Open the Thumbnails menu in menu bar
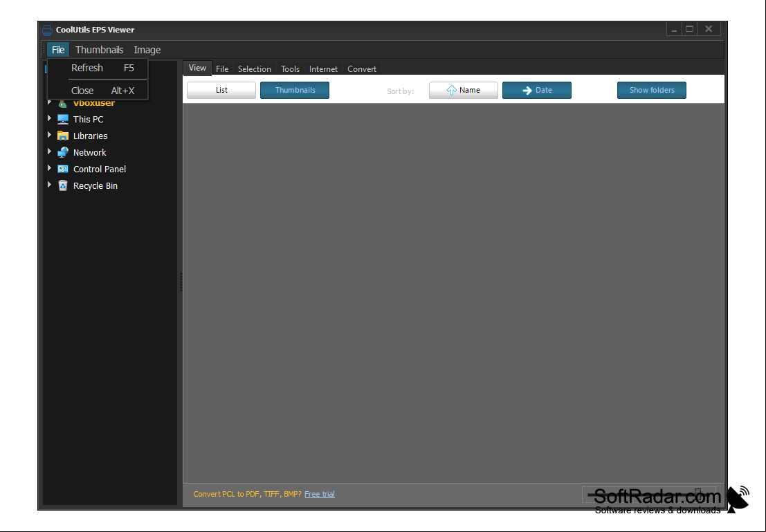 (99, 50)
